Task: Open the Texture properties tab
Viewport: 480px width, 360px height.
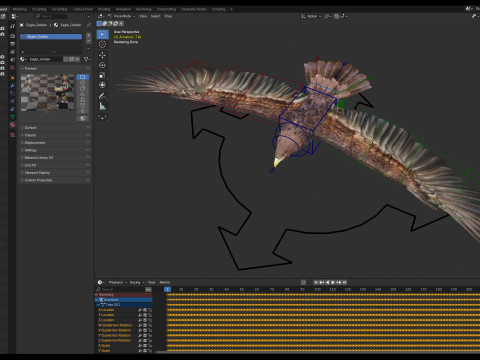Action: [x=13, y=135]
